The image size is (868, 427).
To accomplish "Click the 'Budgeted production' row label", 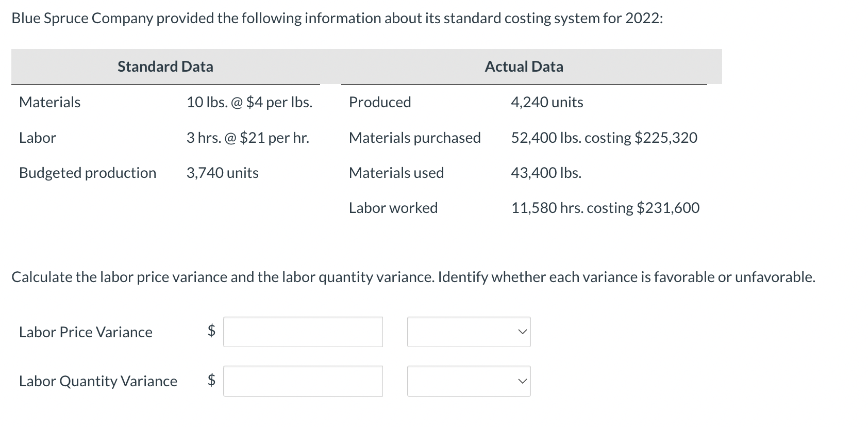I will [88, 173].
